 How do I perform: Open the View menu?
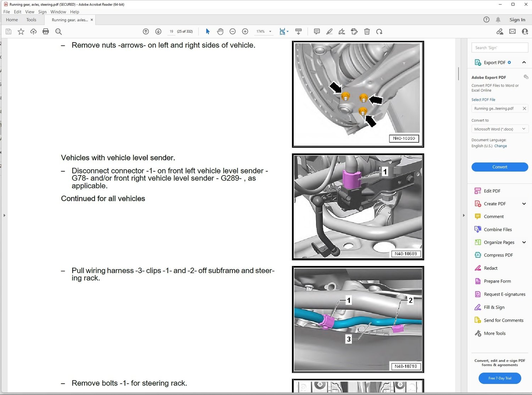[x=30, y=12]
